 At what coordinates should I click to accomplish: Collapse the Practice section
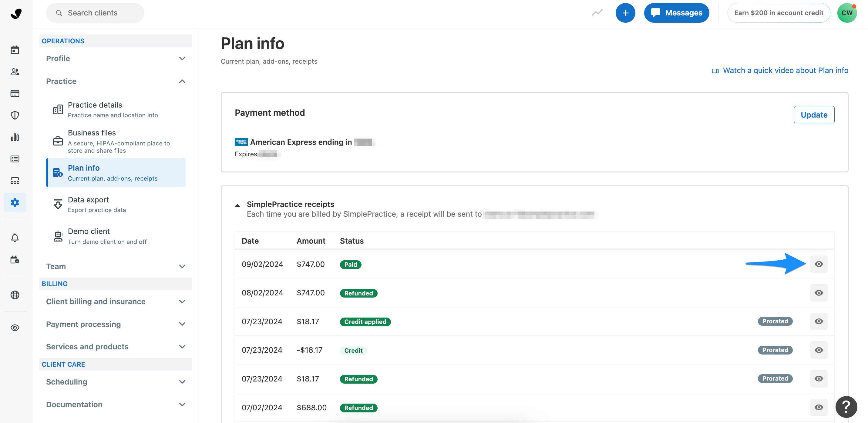116,81
